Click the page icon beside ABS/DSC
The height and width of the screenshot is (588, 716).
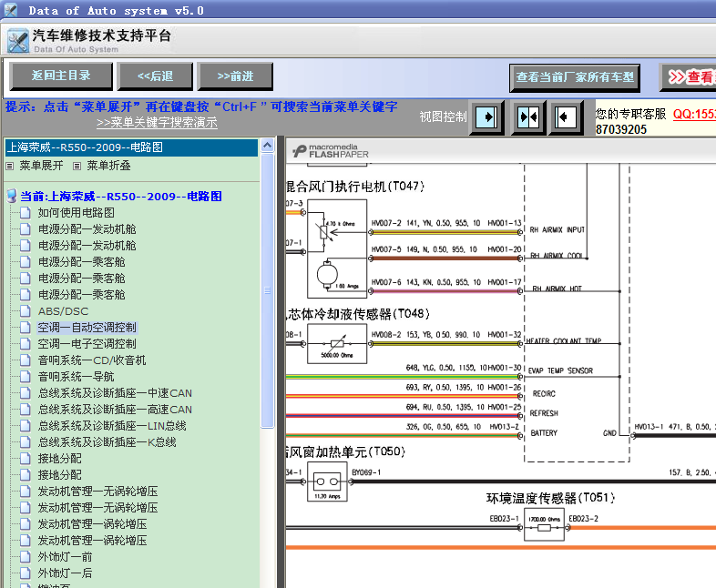click(x=26, y=311)
